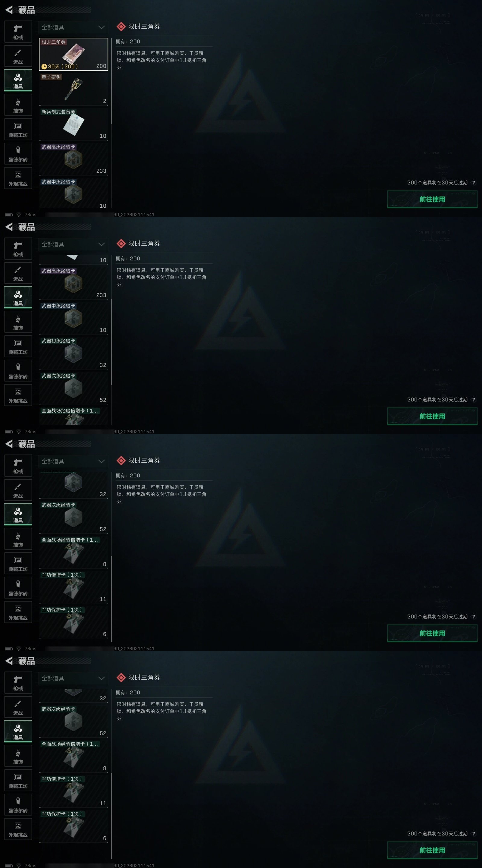Select the 限时三角券 item with 30天 timer

(74, 54)
